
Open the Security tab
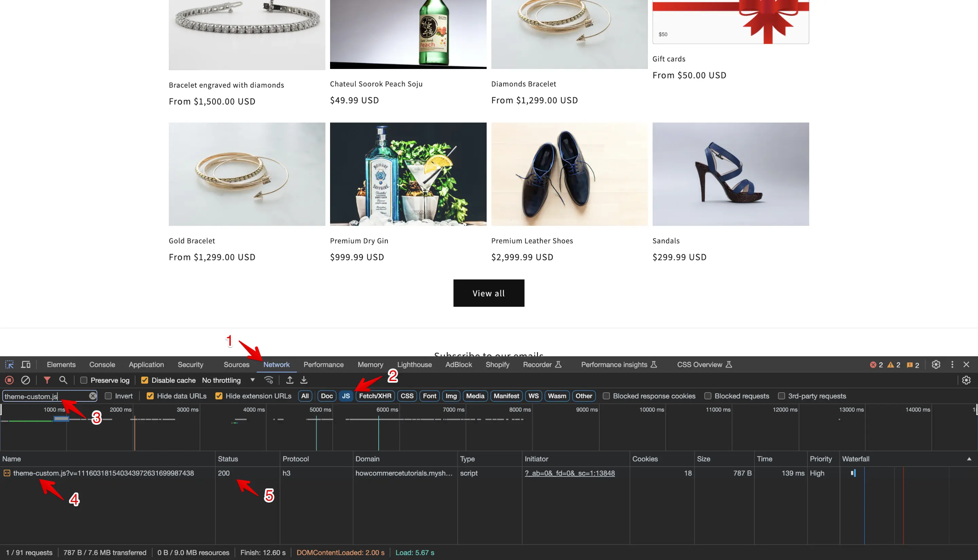pos(191,364)
